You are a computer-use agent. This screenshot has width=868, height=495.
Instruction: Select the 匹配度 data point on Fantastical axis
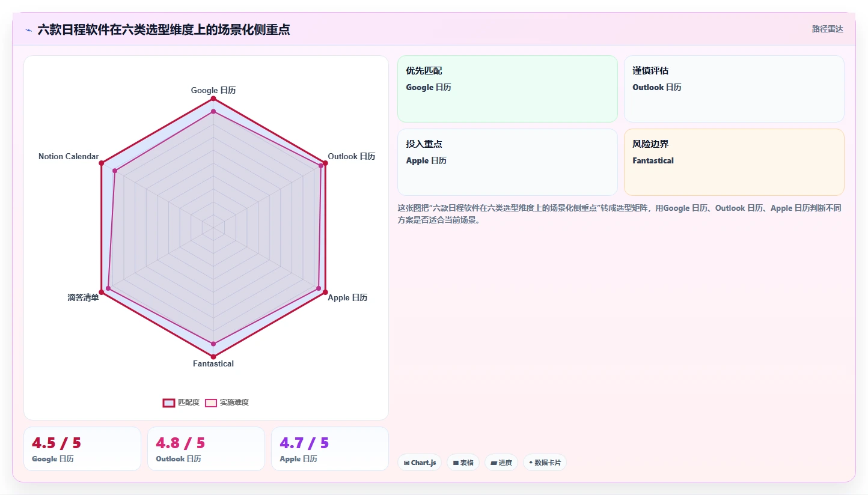pyautogui.click(x=213, y=357)
